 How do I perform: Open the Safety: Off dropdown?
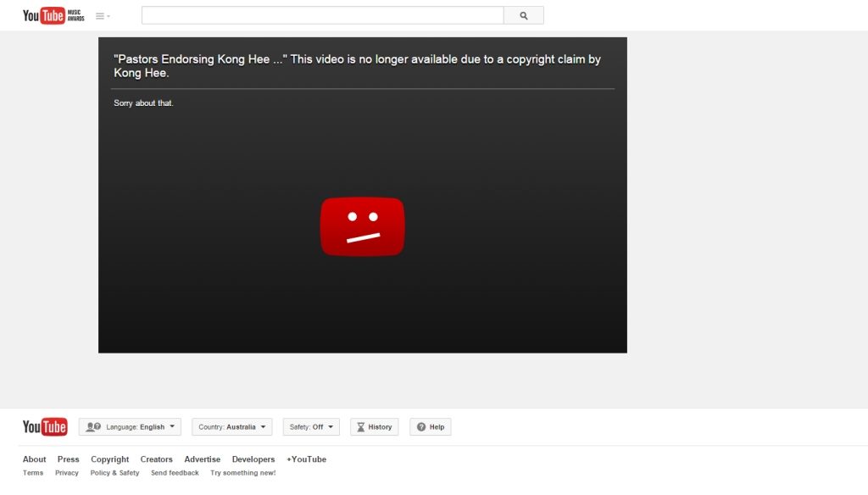(311, 427)
